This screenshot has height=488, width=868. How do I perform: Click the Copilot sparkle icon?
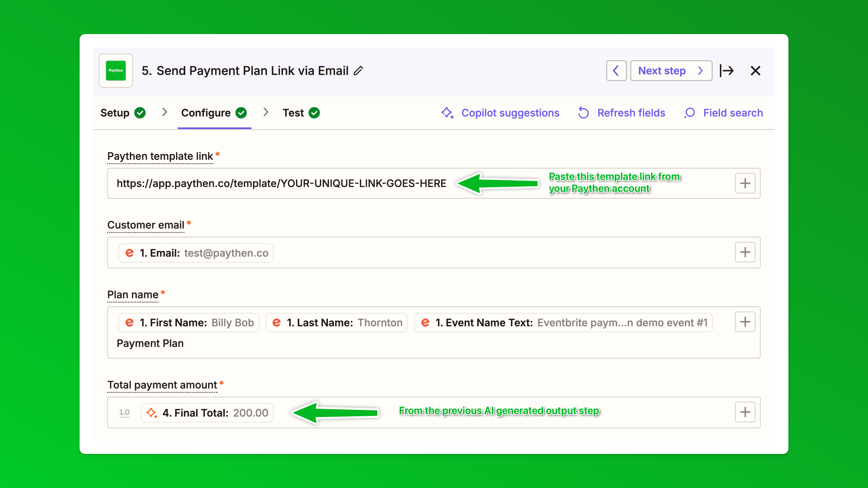(447, 113)
